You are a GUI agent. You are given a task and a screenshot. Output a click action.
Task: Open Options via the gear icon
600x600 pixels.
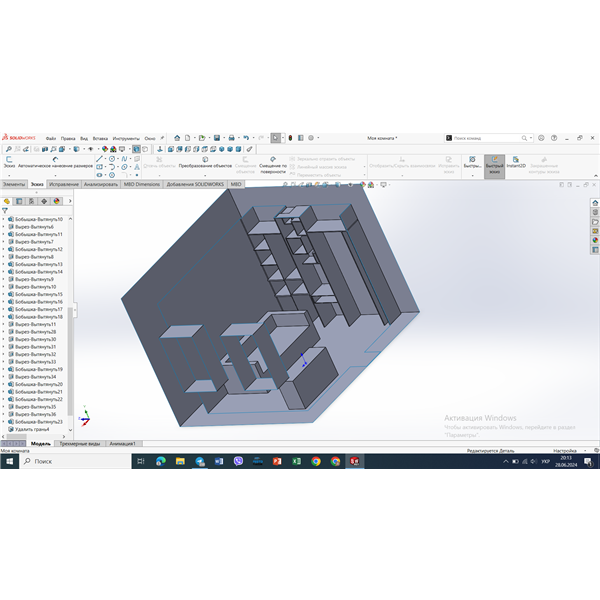click(311, 138)
